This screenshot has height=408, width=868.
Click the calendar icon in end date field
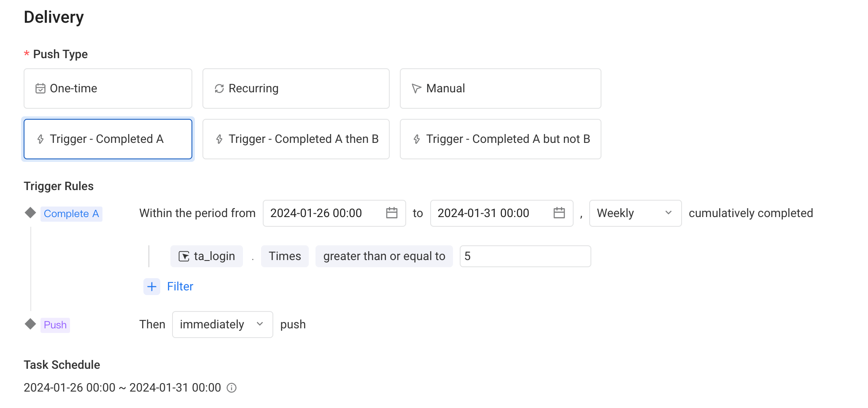(559, 213)
